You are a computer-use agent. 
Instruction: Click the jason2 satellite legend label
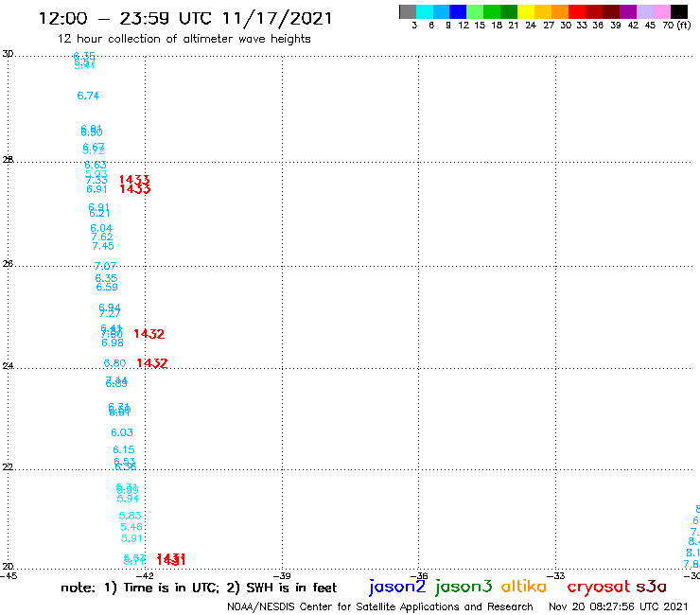[397, 587]
